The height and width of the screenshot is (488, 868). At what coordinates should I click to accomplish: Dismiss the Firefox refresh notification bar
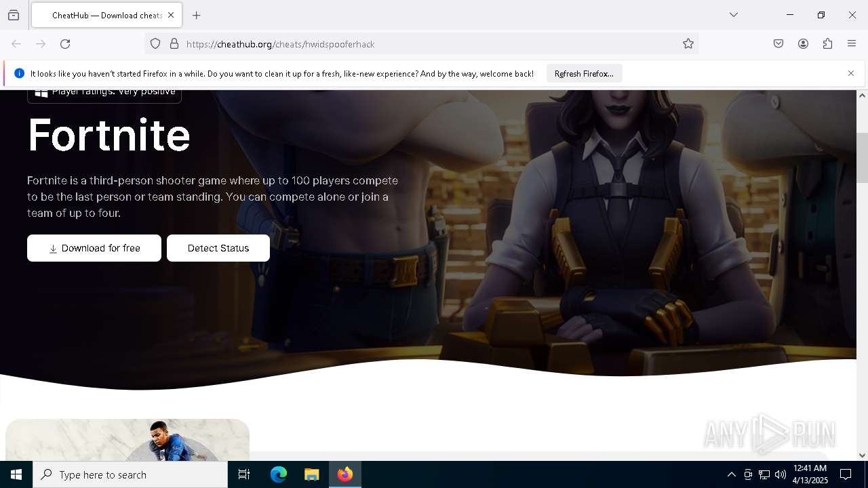(x=851, y=73)
